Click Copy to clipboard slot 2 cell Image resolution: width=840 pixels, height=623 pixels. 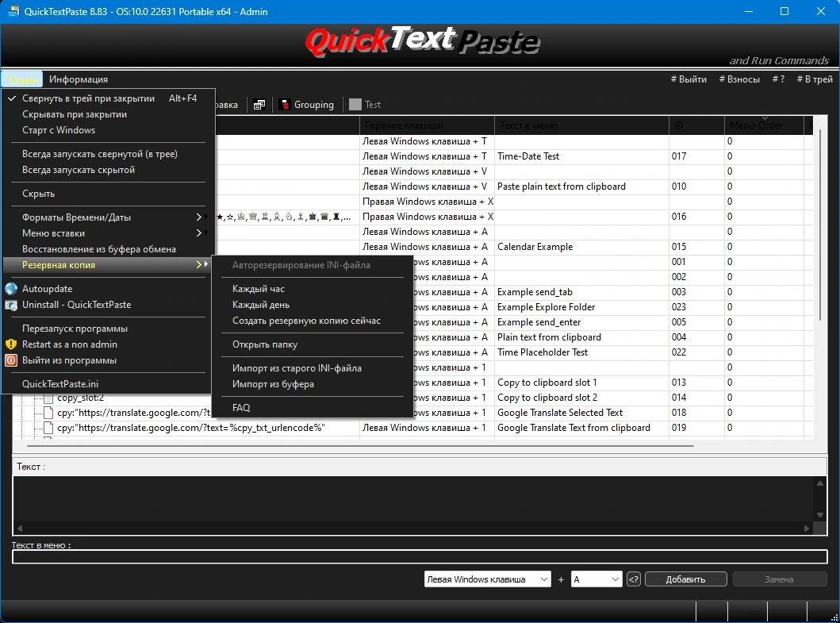(x=581, y=398)
